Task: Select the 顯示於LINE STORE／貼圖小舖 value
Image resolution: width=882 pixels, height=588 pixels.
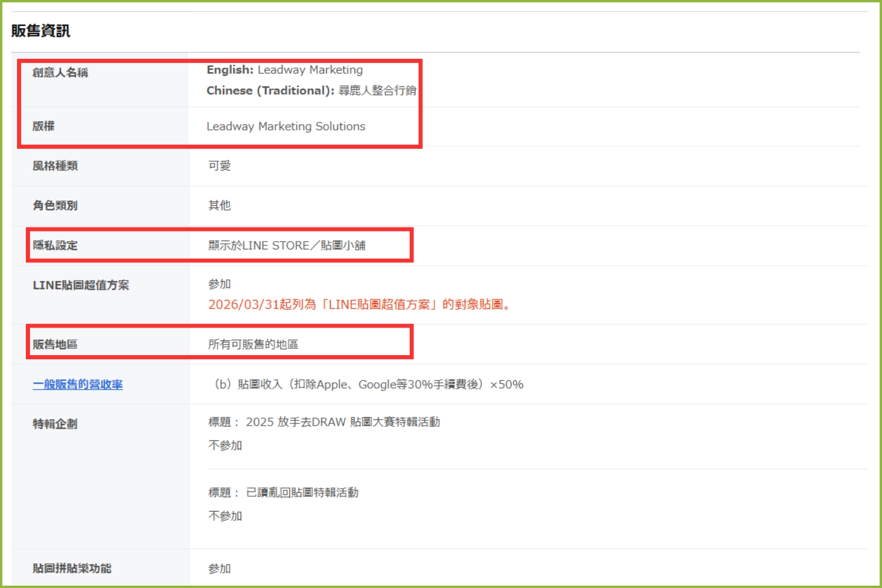Action: click(287, 245)
